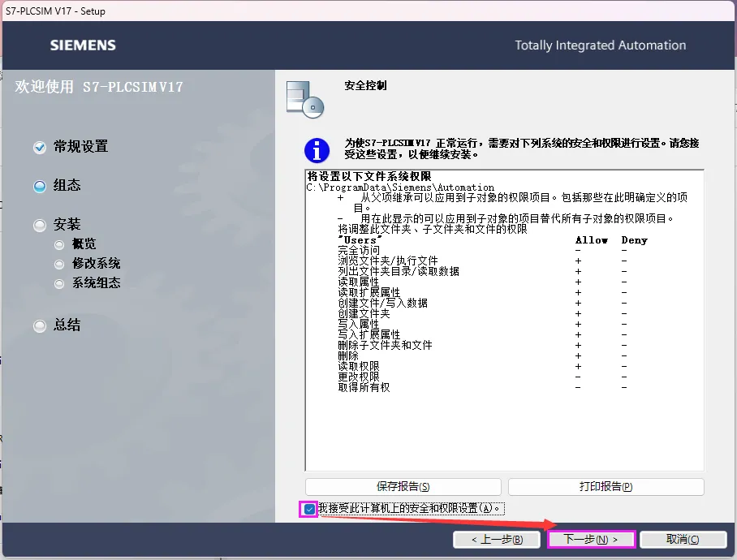Cancel setup with 取消(C) button

683,540
